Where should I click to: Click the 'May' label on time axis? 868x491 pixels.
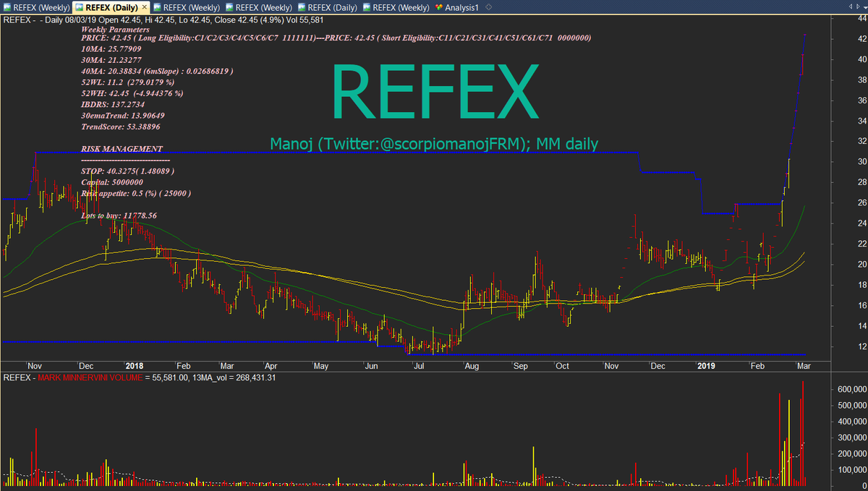click(x=321, y=367)
